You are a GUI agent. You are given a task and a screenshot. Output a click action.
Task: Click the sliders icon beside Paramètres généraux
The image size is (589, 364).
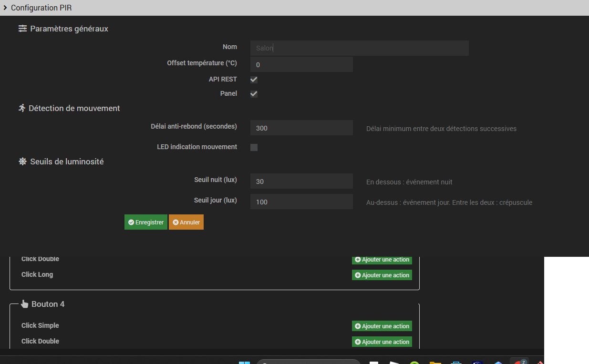point(22,29)
